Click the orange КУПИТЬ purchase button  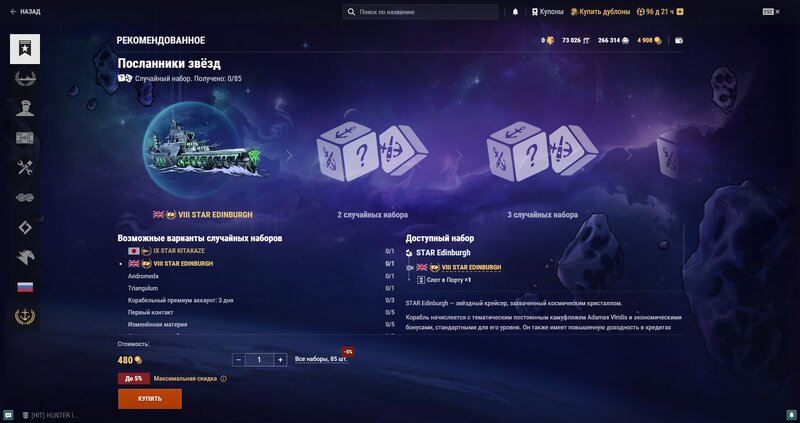[149, 399]
